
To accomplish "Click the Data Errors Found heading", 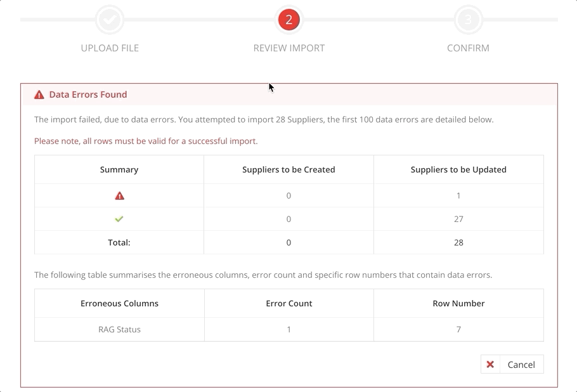I will click(88, 95).
